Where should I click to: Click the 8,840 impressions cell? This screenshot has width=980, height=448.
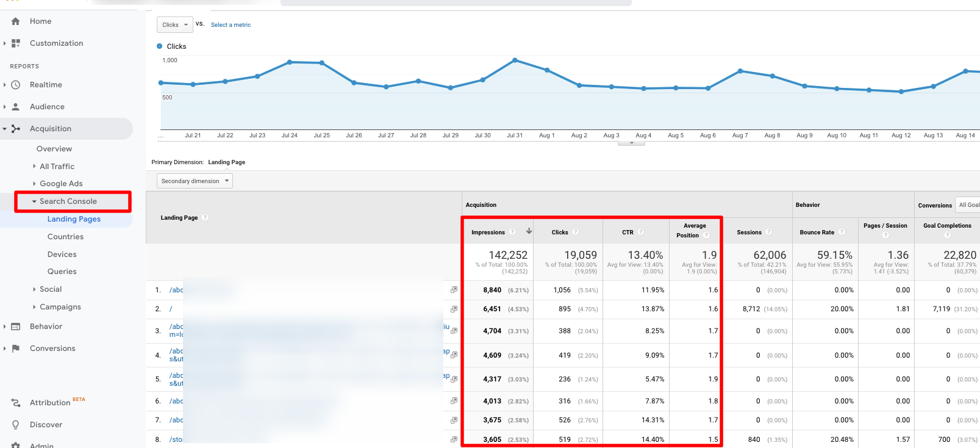[492, 291]
